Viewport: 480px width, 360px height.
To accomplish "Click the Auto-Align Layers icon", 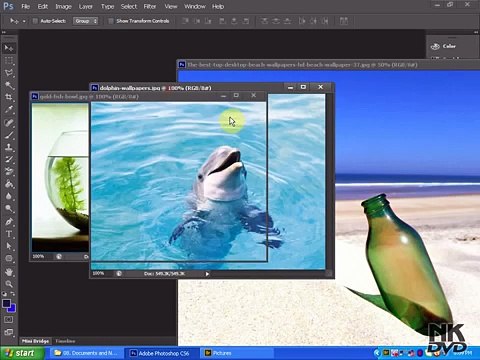I will click(344, 21).
